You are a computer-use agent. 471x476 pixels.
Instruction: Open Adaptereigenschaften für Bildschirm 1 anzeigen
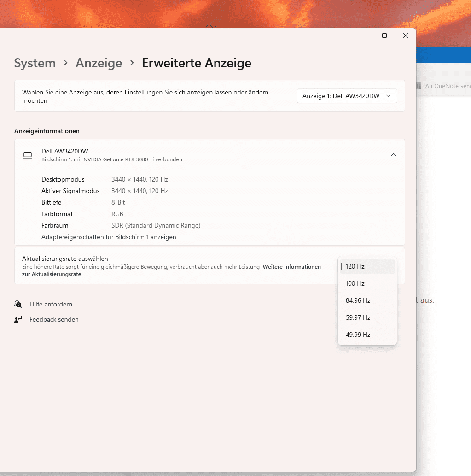tap(109, 237)
